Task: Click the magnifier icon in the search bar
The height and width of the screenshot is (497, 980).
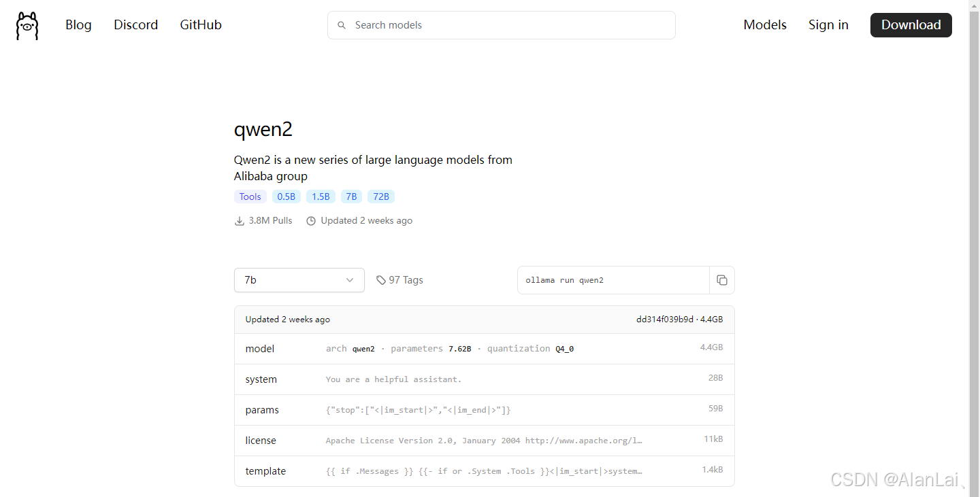Action: point(342,25)
